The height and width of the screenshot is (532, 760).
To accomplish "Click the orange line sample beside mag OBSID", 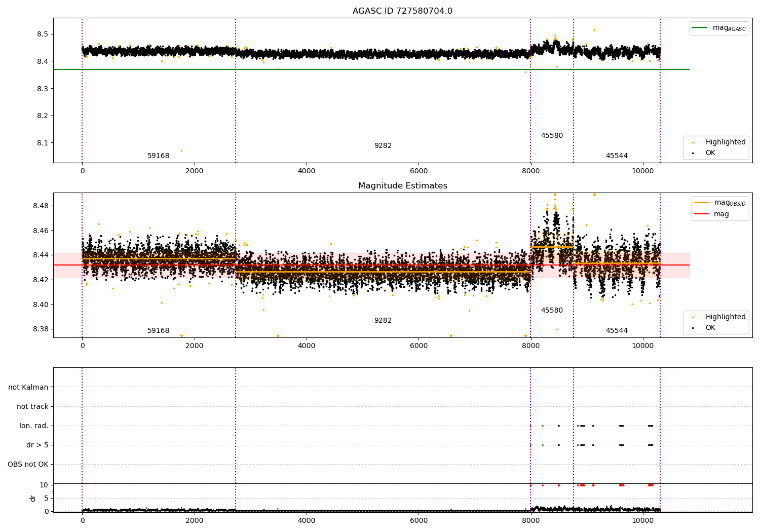I will pyautogui.click(x=701, y=203).
